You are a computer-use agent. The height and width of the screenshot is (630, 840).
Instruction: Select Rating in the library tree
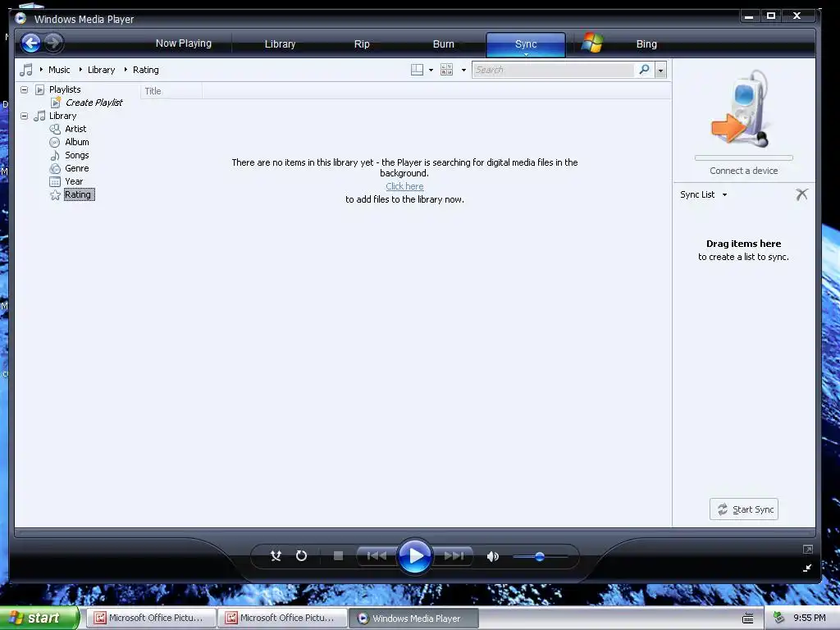pos(78,194)
